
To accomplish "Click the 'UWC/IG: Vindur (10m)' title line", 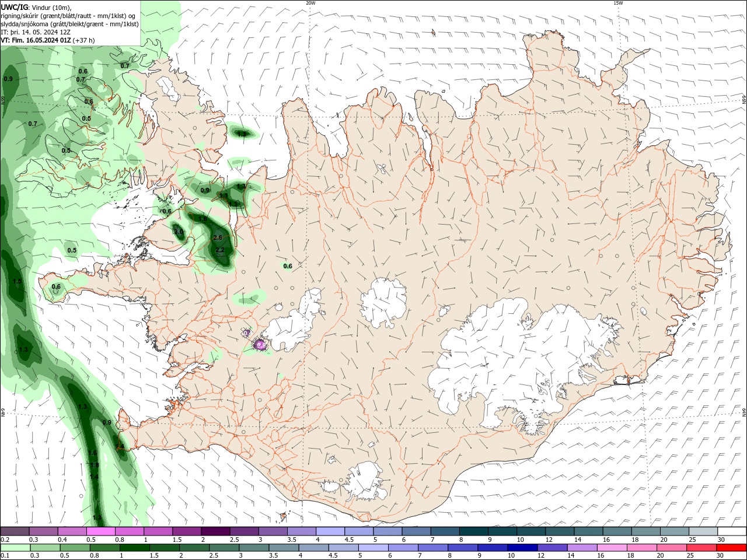I will click(x=36, y=7).
